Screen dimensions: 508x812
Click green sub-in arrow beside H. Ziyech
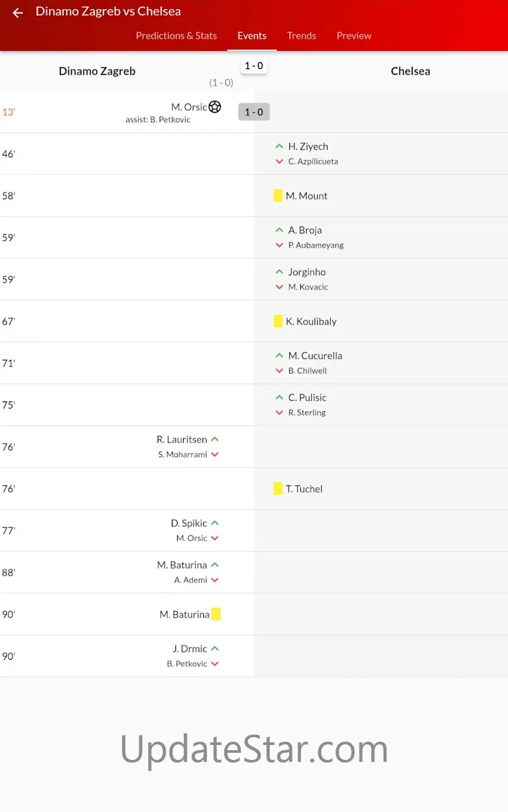pyautogui.click(x=279, y=146)
